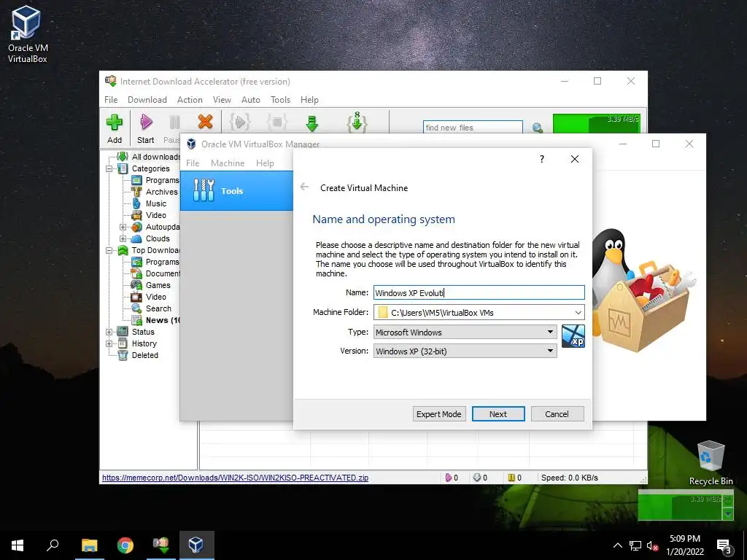Select the Deleted tree item
The width and height of the screenshot is (747, 560).
145,355
